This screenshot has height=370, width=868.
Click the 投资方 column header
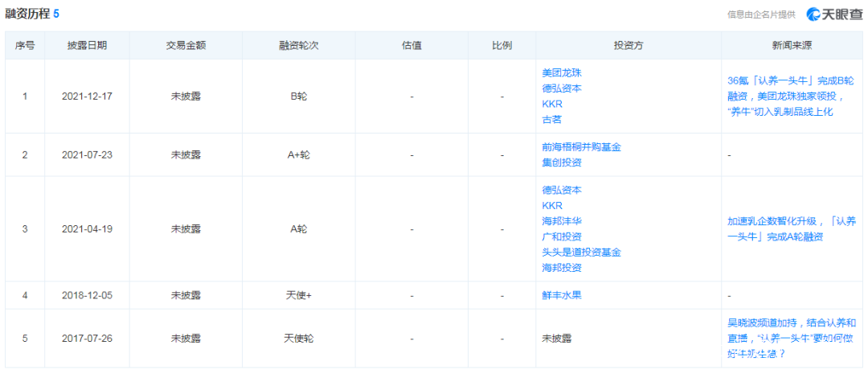(x=628, y=45)
